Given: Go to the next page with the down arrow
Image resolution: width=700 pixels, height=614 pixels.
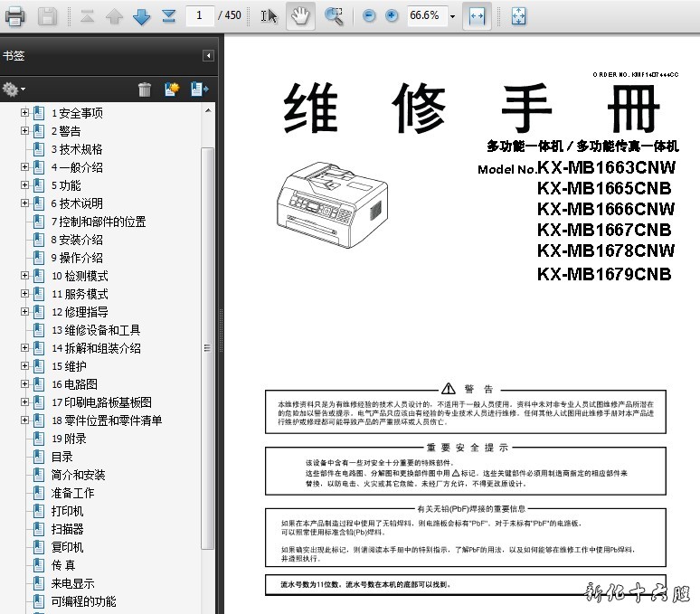Looking at the screenshot, I should [141, 15].
